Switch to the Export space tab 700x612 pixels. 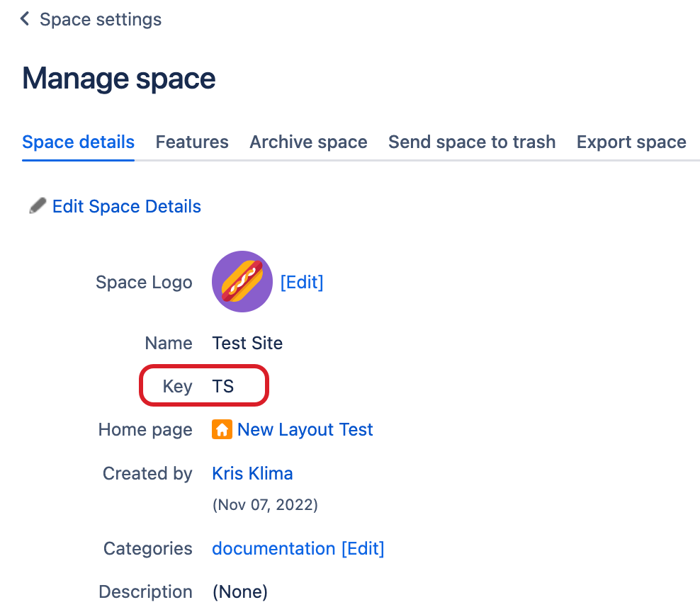(631, 142)
